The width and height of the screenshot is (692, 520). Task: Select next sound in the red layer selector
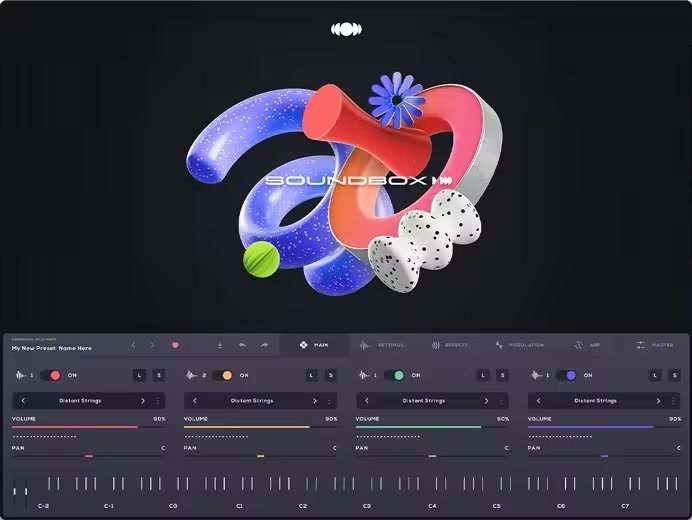click(143, 401)
